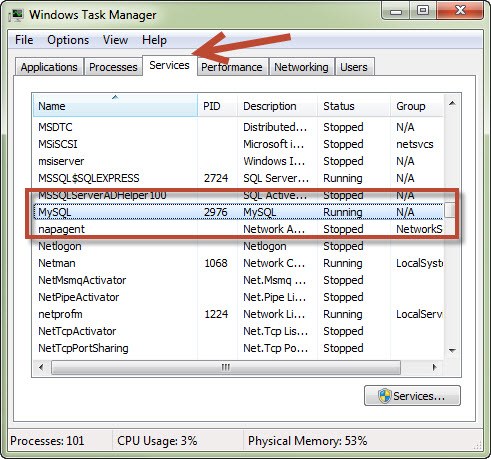This screenshot has width=491, height=459.
Task: Select the MSSQLServerADHelper100 service row
Action: 238,195
